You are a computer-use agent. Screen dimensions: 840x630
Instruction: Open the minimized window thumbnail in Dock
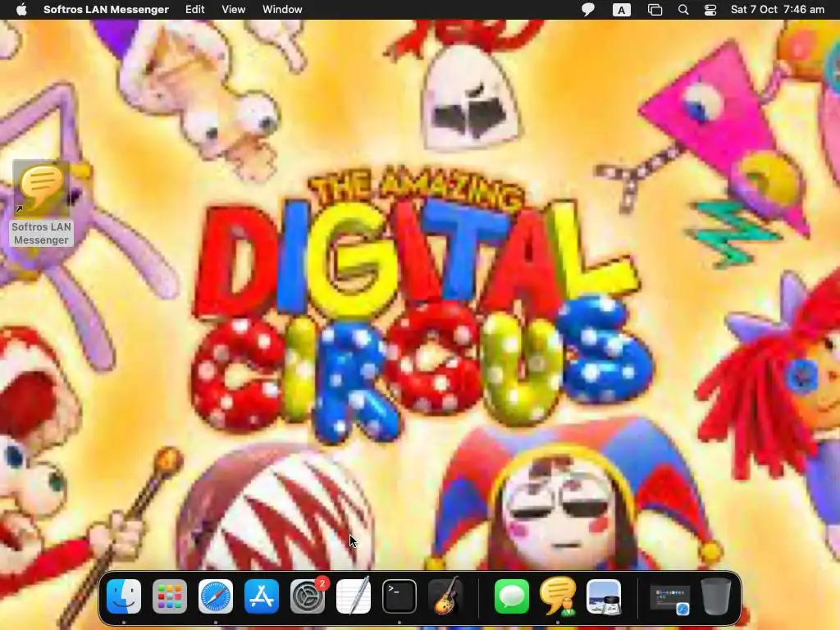pyautogui.click(x=669, y=599)
